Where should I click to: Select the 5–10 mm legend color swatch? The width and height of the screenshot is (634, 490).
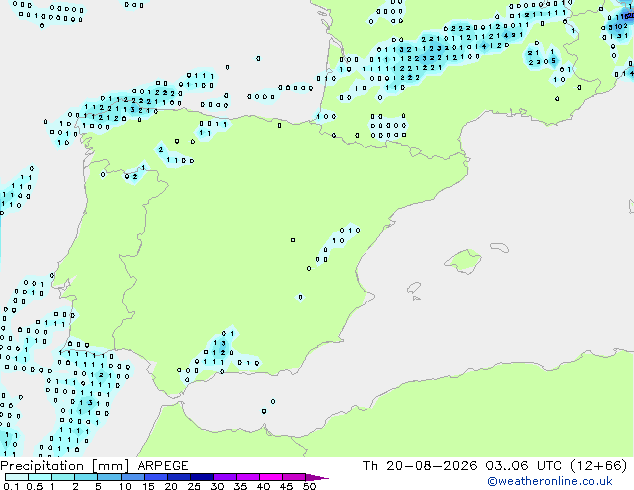pos(109,477)
